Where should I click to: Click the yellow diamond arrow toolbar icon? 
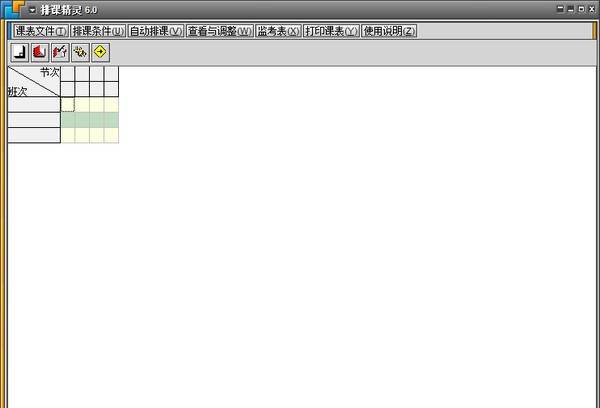pyautogui.click(x=100, y=52)
